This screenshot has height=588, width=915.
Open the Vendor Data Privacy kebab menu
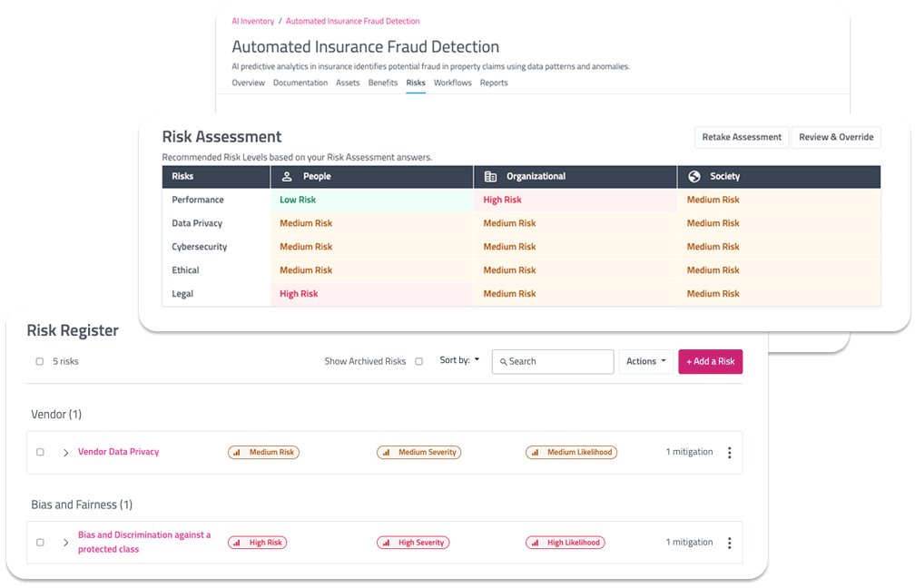point(729,453)
